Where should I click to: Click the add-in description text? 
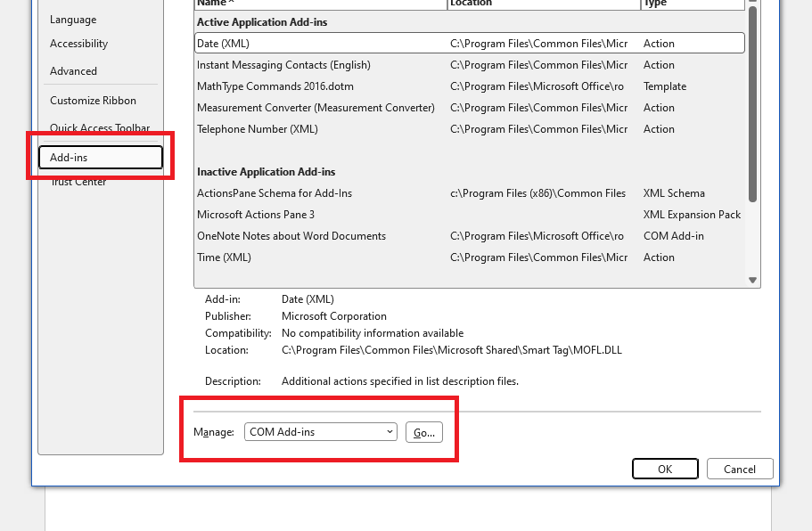400,381
